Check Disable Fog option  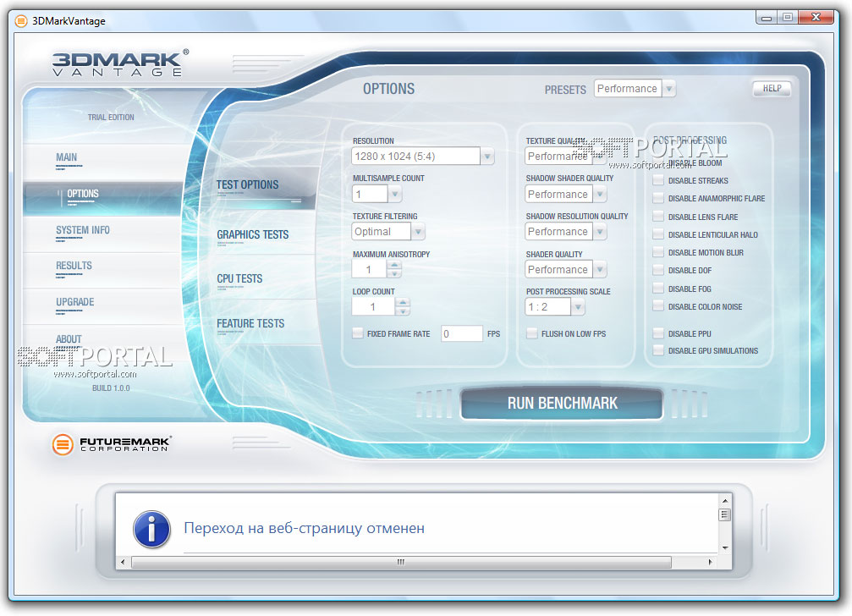[658, 288]
